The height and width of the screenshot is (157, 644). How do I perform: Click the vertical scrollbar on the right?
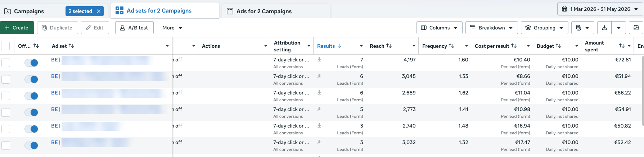coord(643,90)
